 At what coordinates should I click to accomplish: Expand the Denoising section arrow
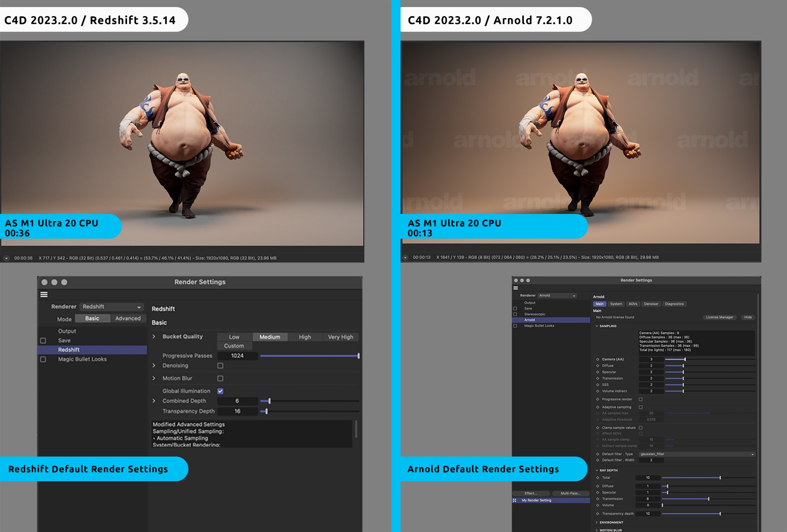154,366
